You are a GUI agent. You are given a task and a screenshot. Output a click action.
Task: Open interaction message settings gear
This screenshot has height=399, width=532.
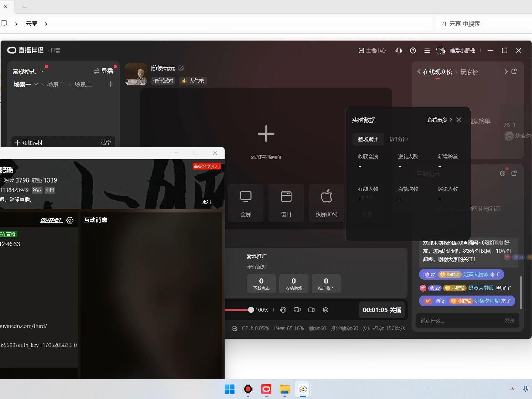502,173
